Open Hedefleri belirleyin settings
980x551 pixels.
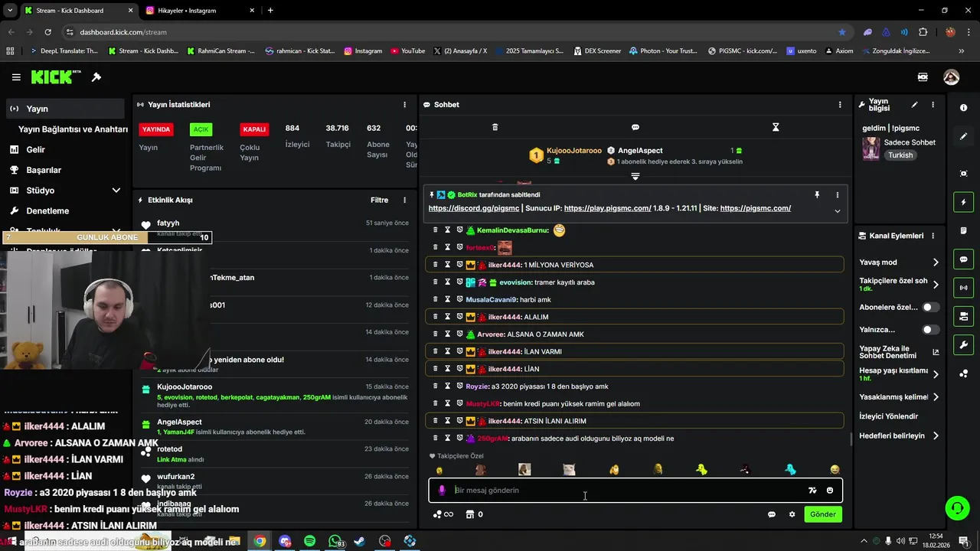tap(935, 436)
